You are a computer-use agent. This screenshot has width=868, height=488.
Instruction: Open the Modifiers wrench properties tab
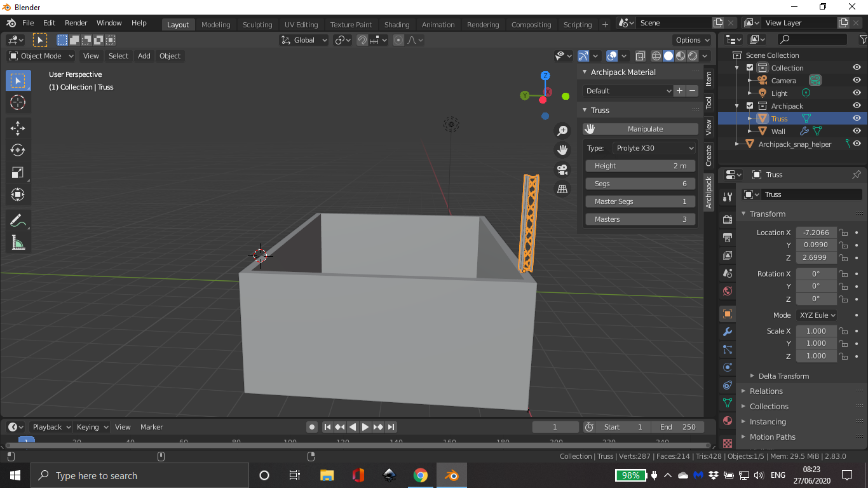728,332
